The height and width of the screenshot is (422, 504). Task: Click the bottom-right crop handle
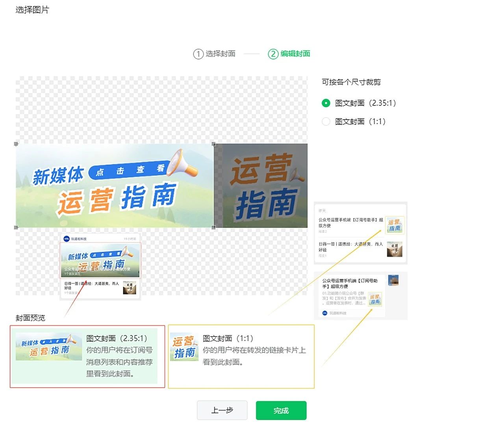coord(214,228)
